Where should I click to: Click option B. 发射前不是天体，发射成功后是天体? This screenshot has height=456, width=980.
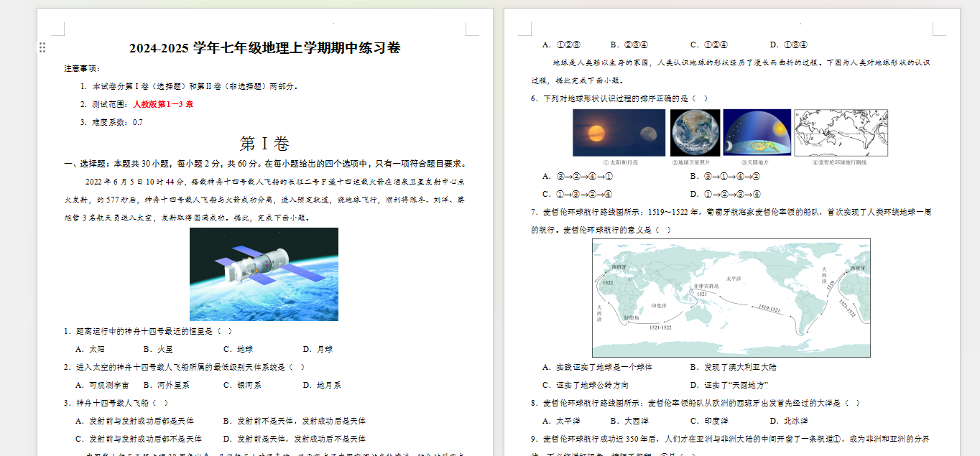coord(295,421)
